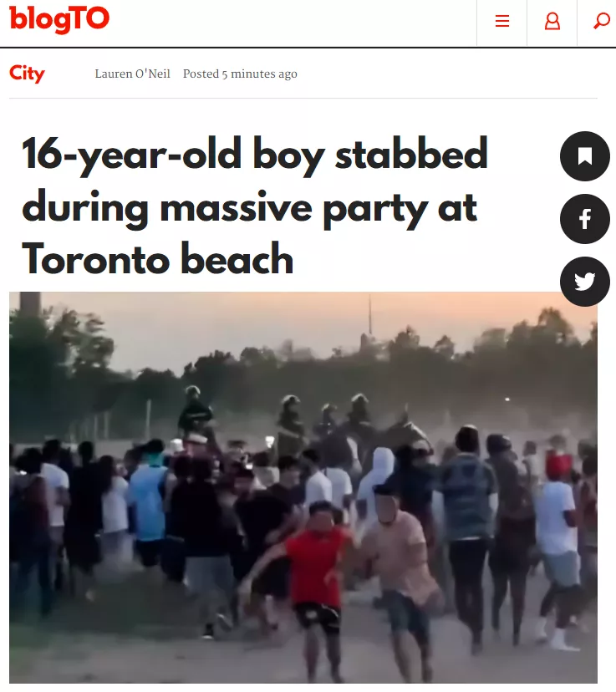Save article with the bookmark icon
Image resolution: width=616 pixels, height=692 pixels.
(x=585, y=155)
